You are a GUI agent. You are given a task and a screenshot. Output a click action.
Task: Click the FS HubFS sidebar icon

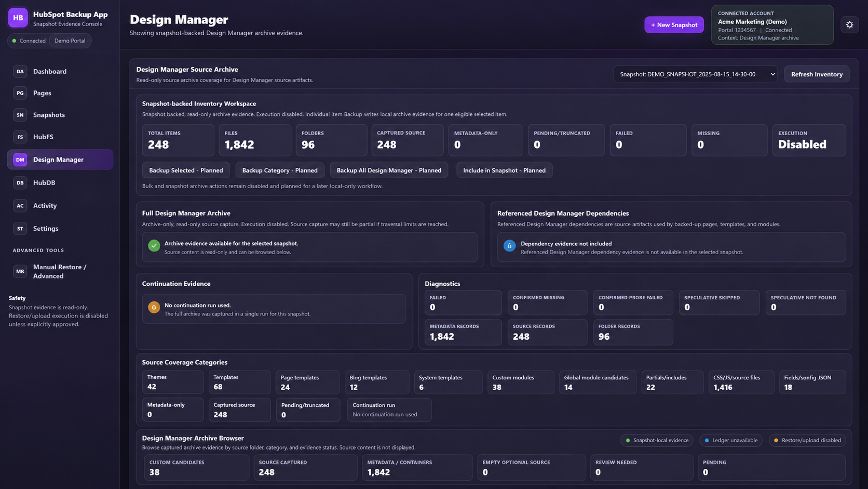(20, 137)
